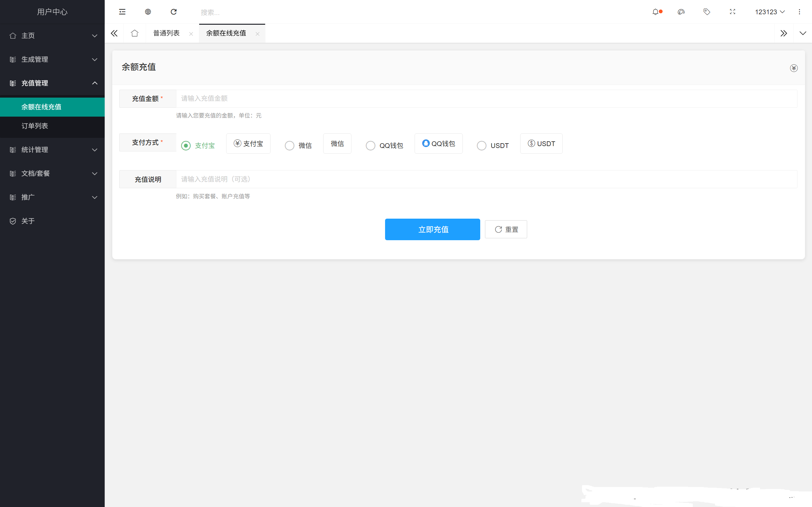Collapse the sidebar with the menu fold icon
This screenshot has width=812, height=507.
(x=122, y=12)
